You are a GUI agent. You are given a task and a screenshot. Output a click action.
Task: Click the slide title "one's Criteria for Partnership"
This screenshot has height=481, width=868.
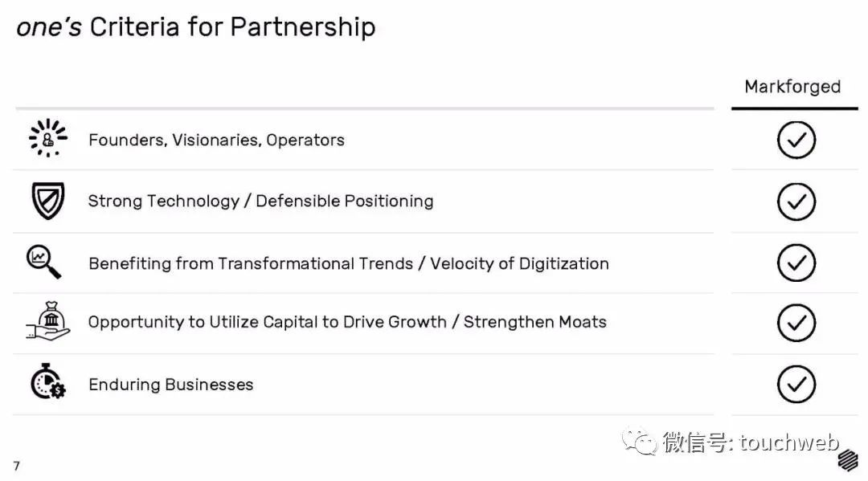(x=195, y=26)
